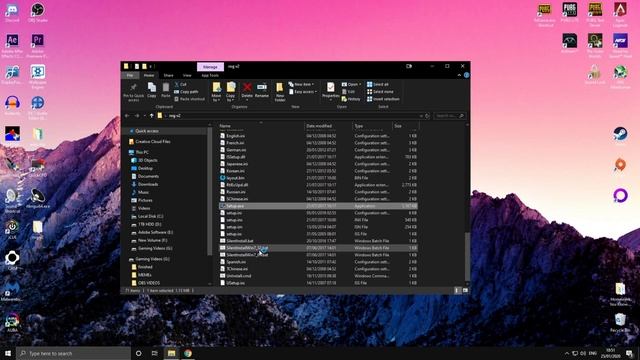Switch to details view layout
The image size is (640, 360).
click(x=457, y=290)
